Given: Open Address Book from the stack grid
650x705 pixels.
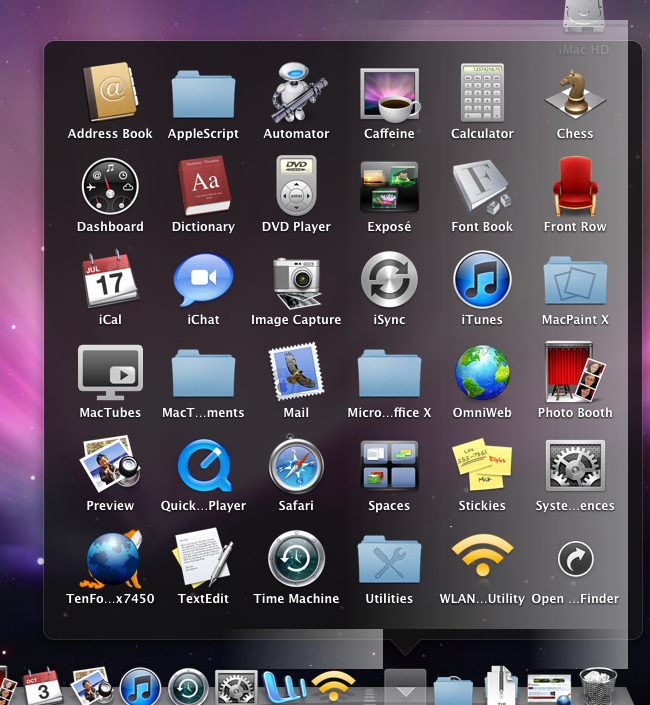Looking at the screenshot, I should (x=110, y=92).
